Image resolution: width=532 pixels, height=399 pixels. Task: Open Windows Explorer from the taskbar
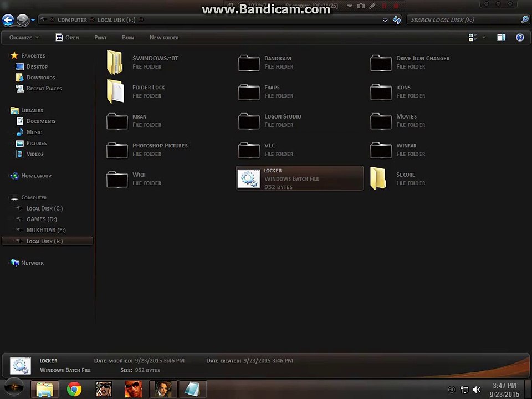(45, 389)
